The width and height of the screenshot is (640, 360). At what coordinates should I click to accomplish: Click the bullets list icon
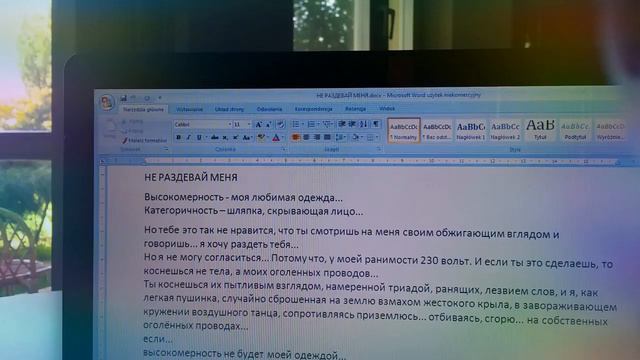(297, 124)
